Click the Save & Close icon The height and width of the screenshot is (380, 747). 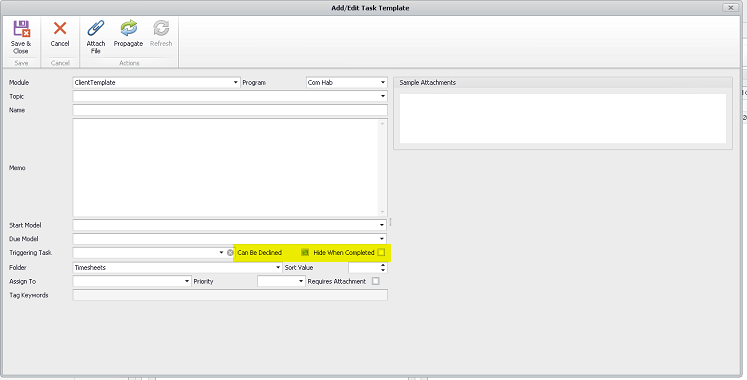click(x=21, y=29)
